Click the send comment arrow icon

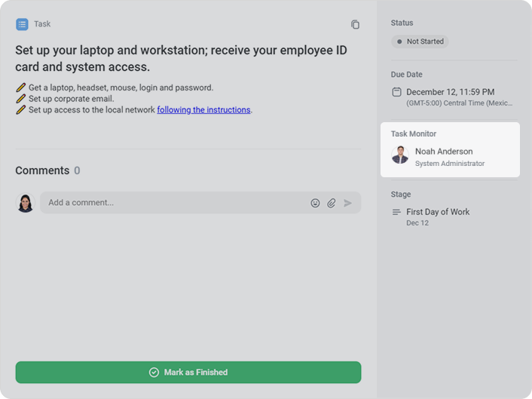click(347, 203)
